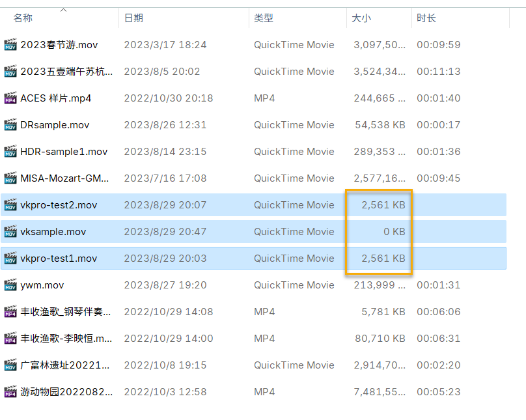Screen dimensions: 526x420
Task: Sort files by 名称 column header
Action: [x=23, y=18]
